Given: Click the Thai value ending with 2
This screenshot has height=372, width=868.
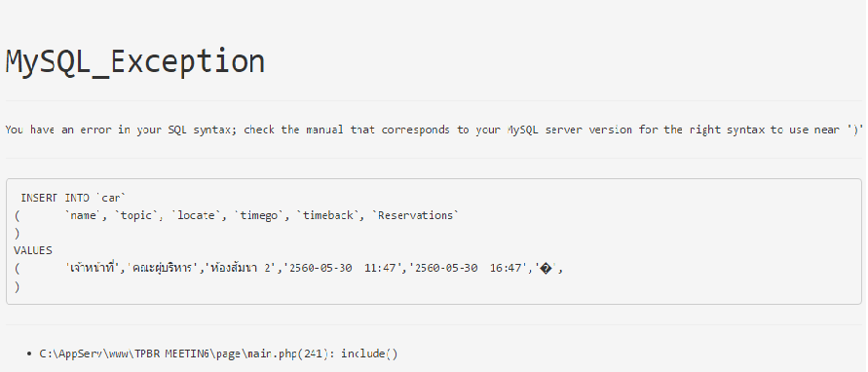Looking at the screenshot, I should pyautogui.click(x=241, y=269).
